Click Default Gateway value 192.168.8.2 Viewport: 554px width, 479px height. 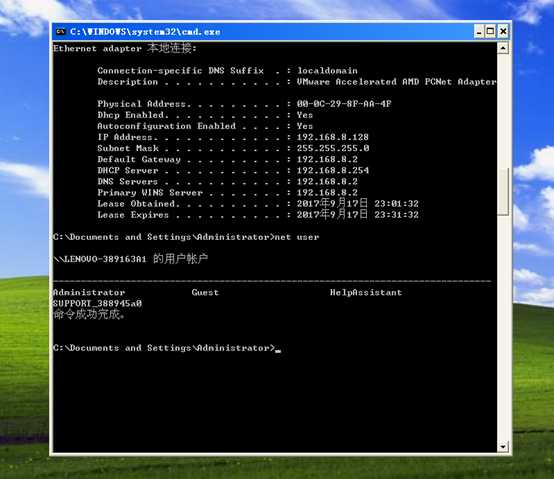point(327,159)
